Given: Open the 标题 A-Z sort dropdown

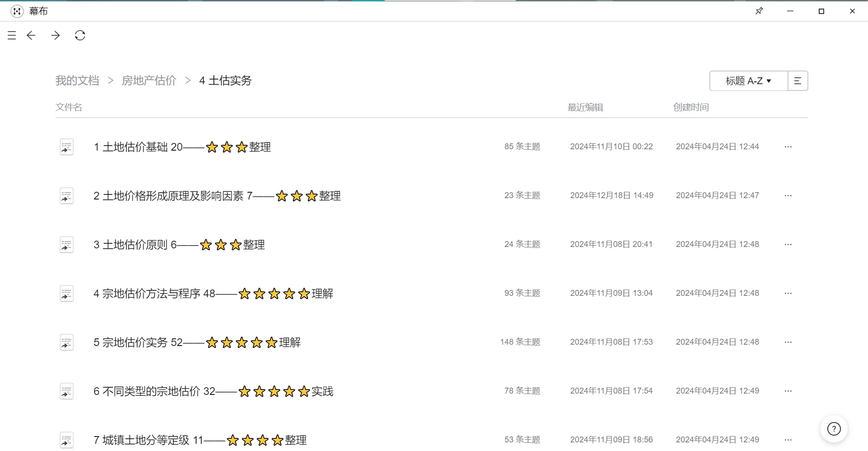Looking at the screenshot, I should pos(749,81).
